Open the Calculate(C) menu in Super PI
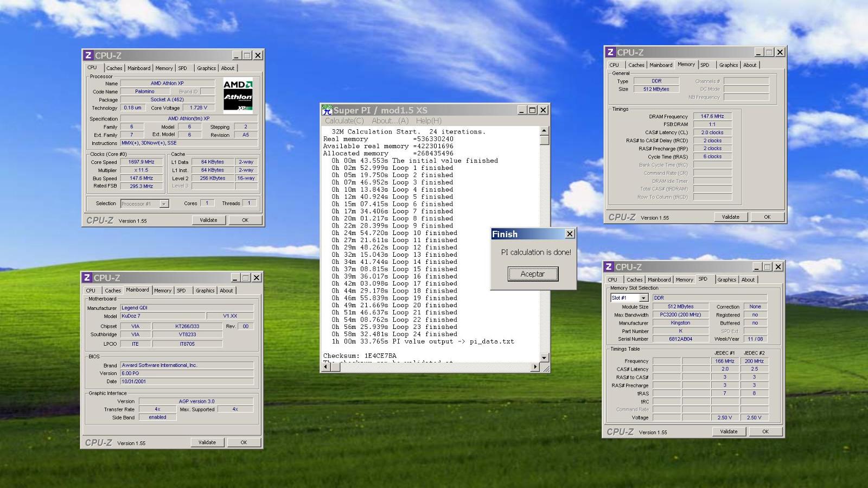 tap(344, 121)
